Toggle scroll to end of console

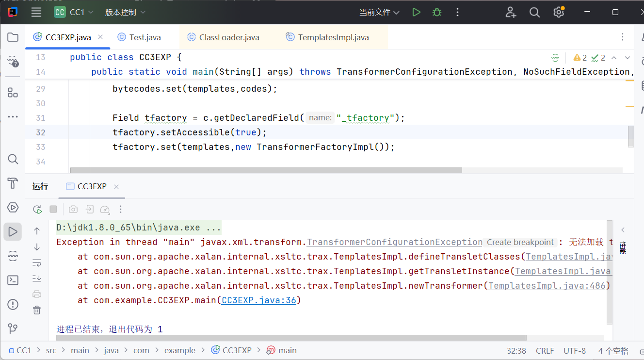click(x=37, y=278)
